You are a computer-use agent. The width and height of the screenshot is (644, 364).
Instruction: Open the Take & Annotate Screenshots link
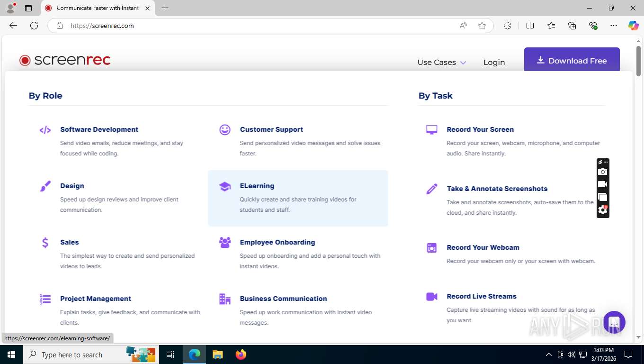pos(497,189)
